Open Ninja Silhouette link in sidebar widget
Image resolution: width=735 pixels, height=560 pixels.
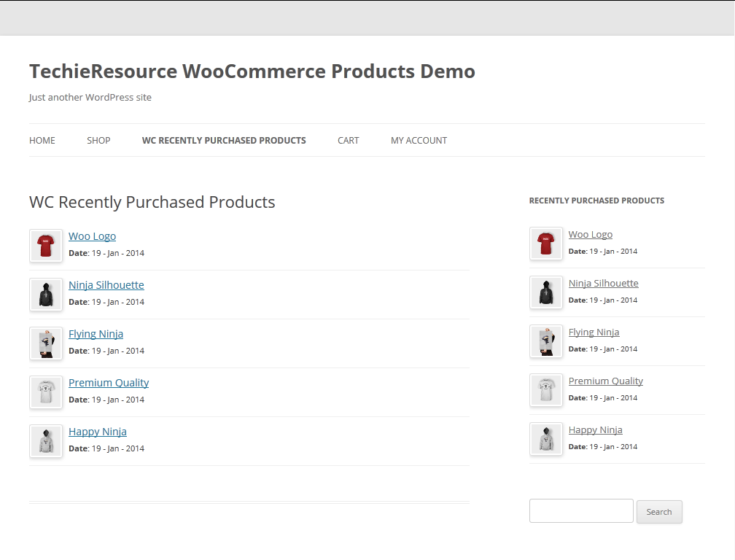[604, 283]
